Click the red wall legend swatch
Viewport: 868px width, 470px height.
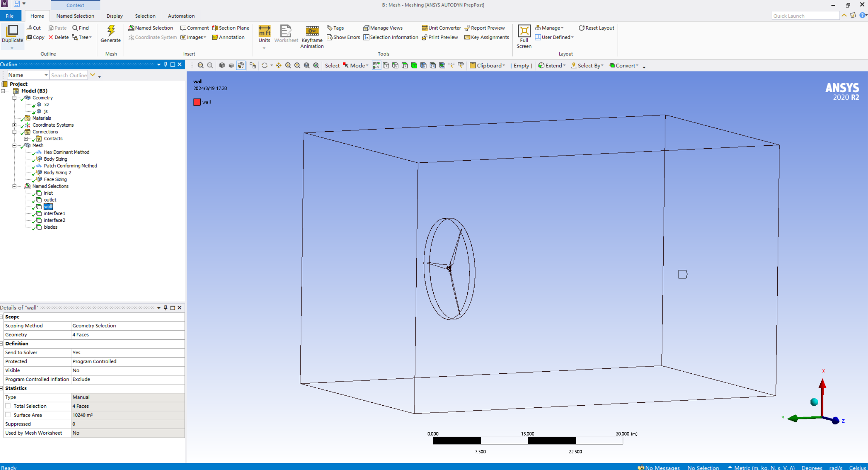197,102
